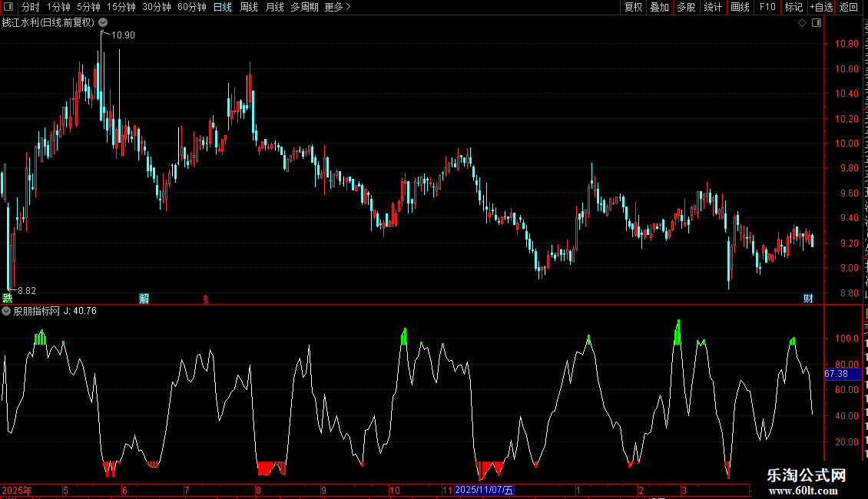Select the 2025/11/07 date marker on timeline
868x499 pixels.
coord(485,490)
